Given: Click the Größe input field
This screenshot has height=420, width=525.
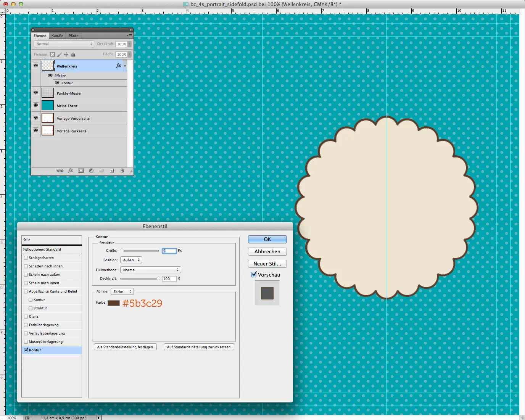Looking at the screenshot, I should click(169, 251).
